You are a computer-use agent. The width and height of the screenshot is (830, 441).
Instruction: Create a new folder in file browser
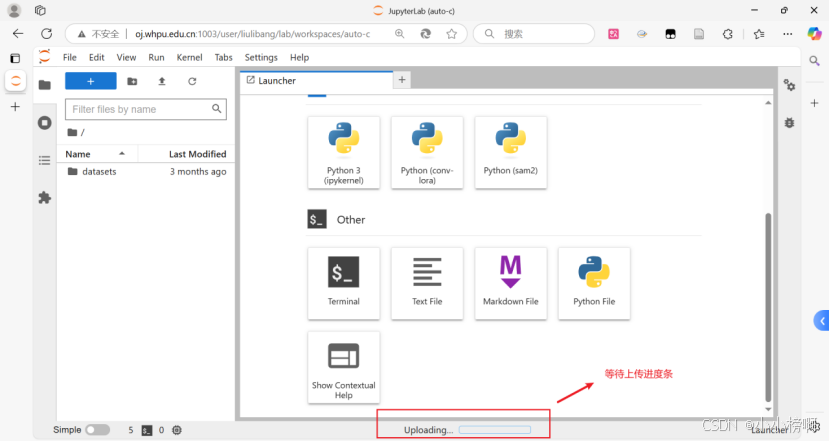pyautogui.click(x=132, y=81)
